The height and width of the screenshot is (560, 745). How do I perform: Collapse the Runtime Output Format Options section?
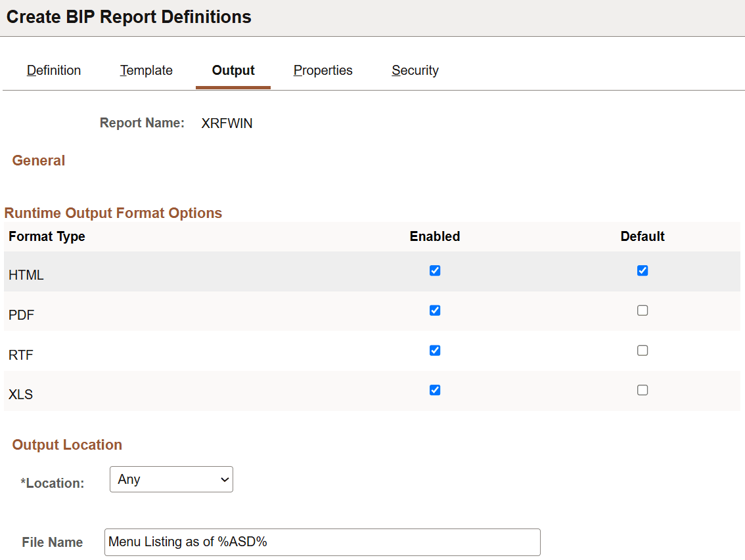(113, 213)
